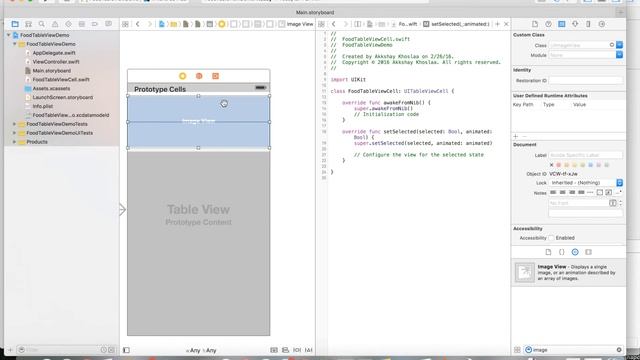The height and width of the screenshot is (360, 640).
Task: Open the Any Any size class selector
Action: 201,350
